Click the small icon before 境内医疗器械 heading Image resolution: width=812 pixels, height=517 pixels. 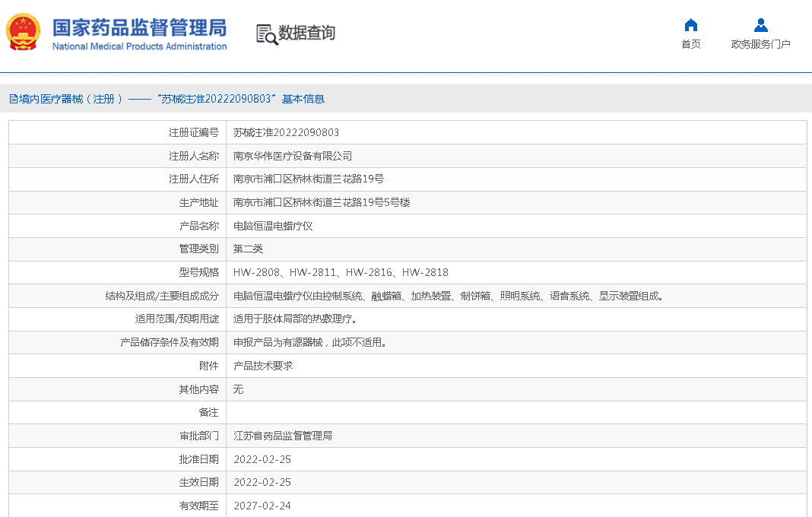pos(13,99)
